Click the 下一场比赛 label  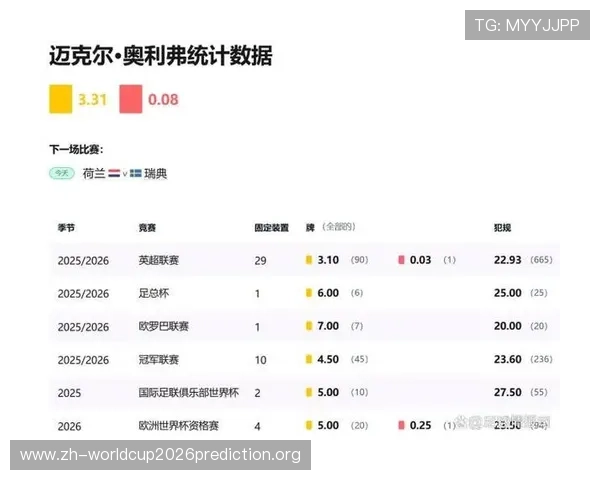[77, 149]
